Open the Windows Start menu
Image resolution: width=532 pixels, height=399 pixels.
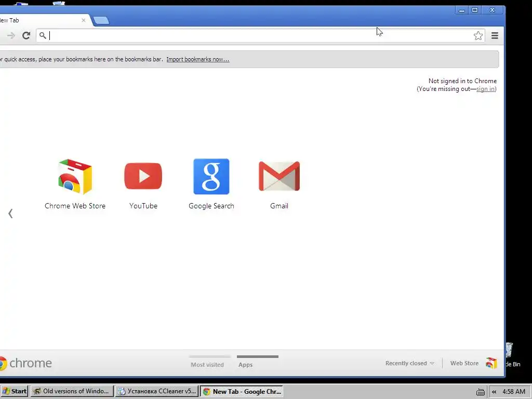[14, 391]
